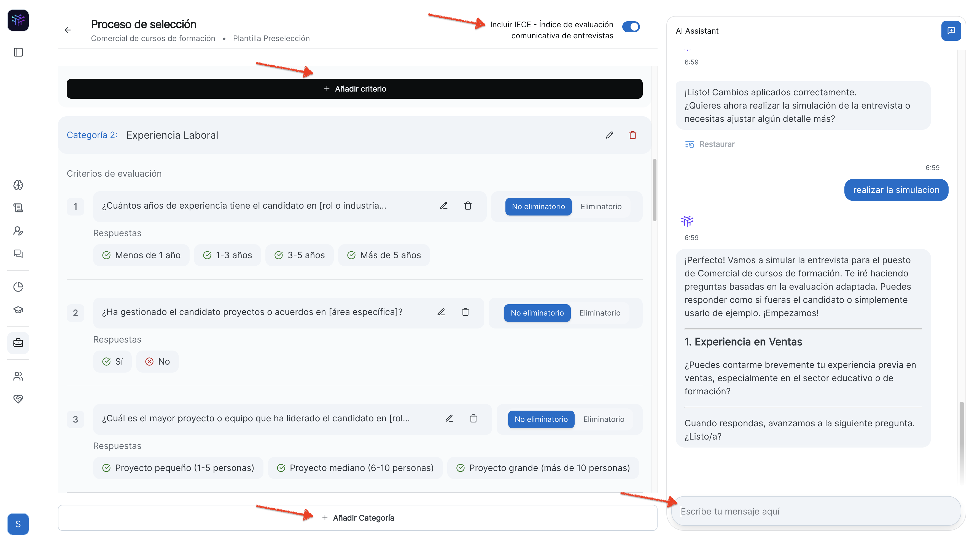
Task: Select No eliminatorio for criterion 3
Action: tap(541, 419)
